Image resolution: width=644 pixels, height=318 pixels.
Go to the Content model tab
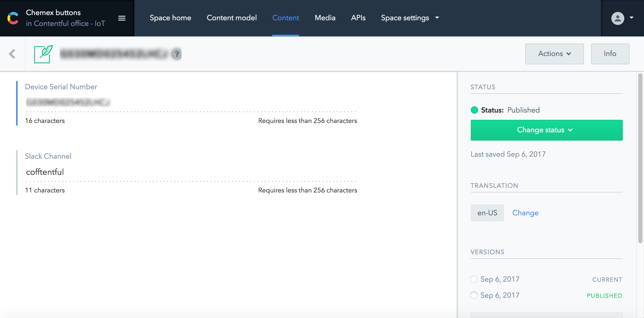(x=232, y=18)
